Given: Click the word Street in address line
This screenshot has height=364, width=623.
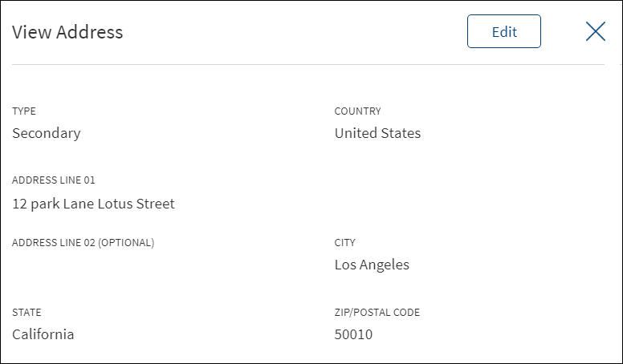Looking at the screenshot, I should pos(156,204).
